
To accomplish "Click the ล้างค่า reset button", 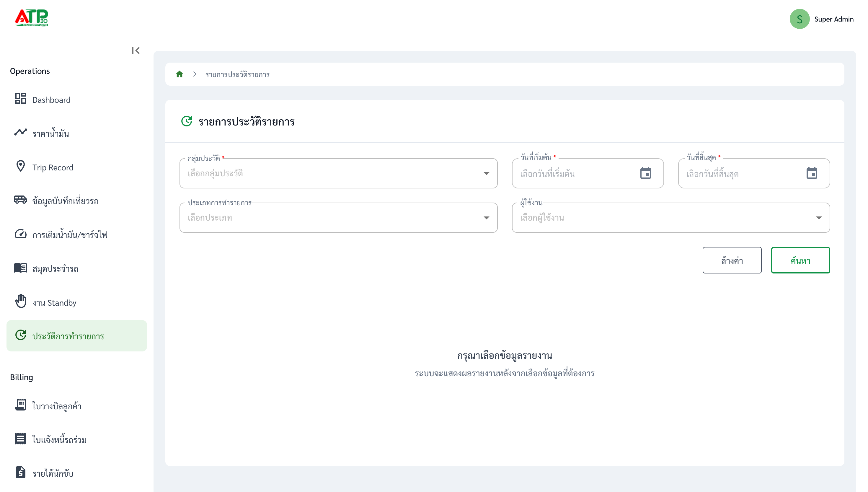I will point(732,260).
